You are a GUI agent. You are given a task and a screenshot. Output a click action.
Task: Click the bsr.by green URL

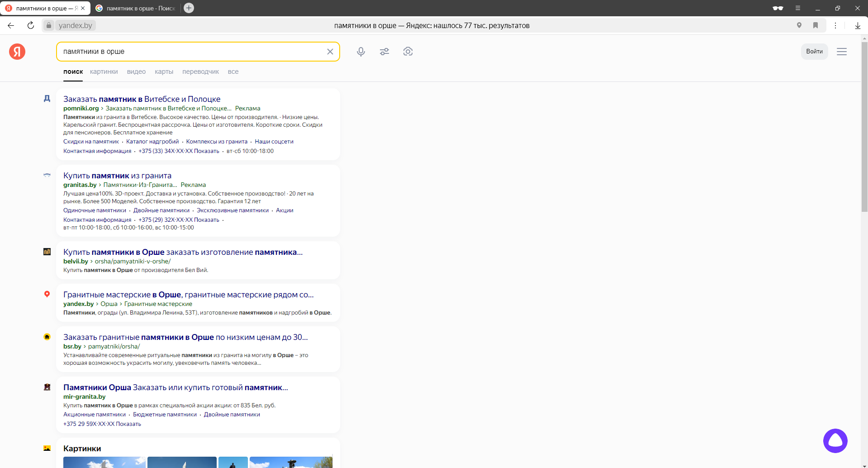(72, 347)
